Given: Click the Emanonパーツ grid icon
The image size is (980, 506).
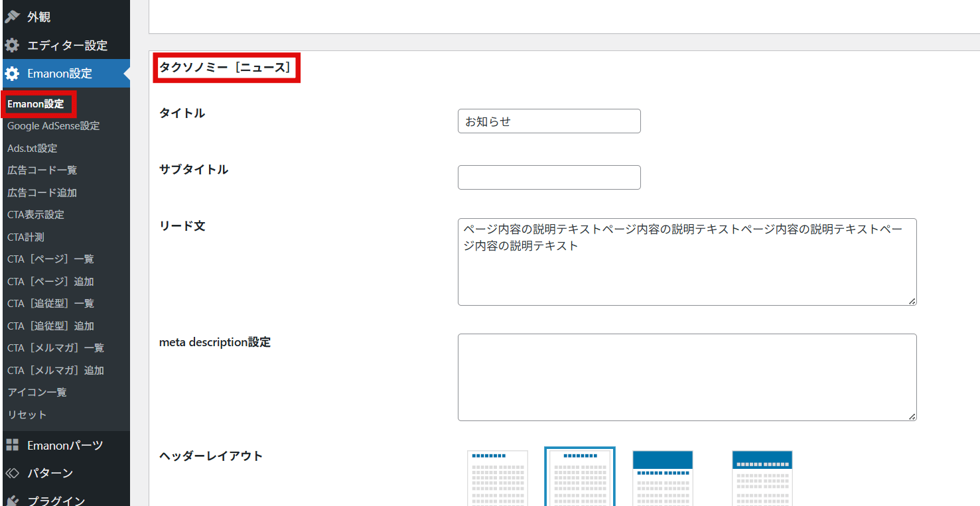Looking at the screenshot, I should [x=12, y=445].
